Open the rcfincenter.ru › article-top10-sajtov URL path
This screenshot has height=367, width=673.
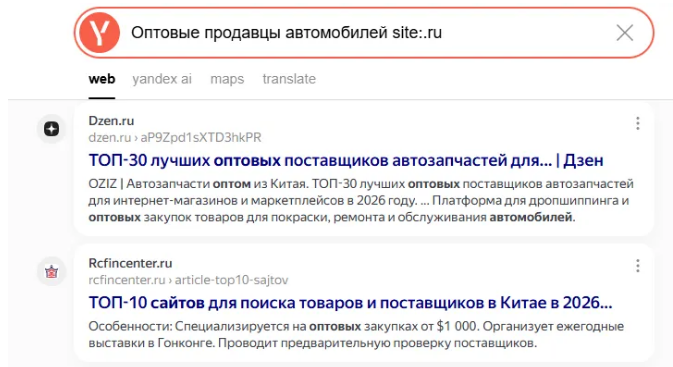point(188,280)
